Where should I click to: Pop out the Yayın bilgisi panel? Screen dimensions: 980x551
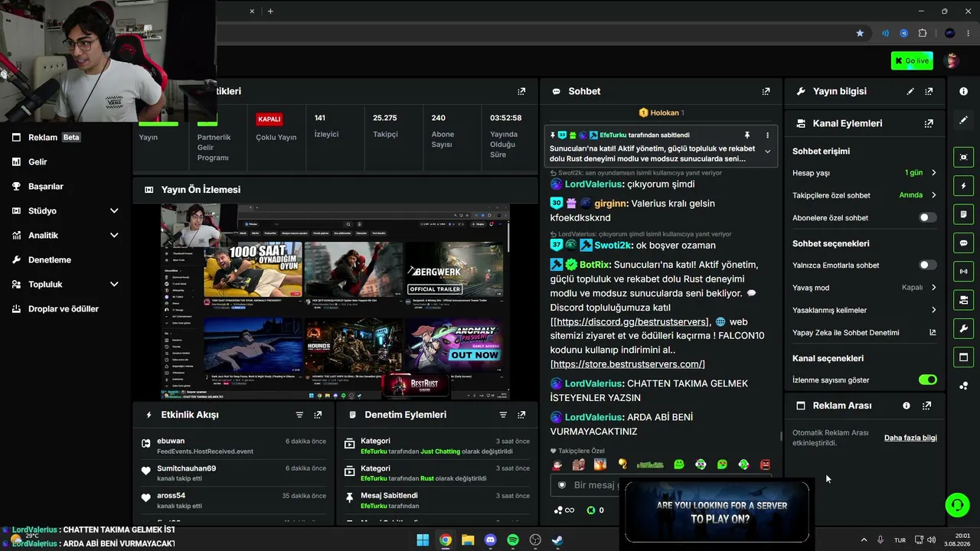point(929,91)
